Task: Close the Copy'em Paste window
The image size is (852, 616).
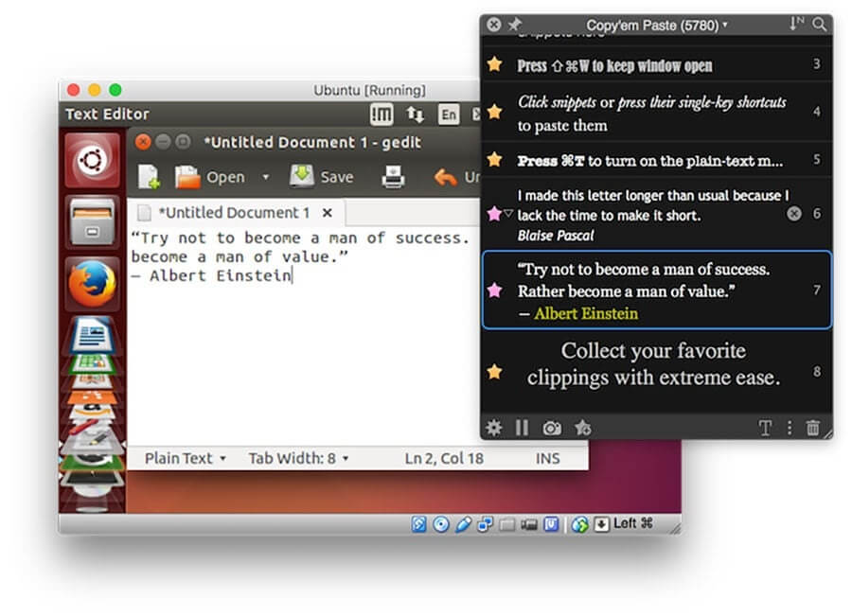Action: pyautogui.click(x=494, y=25)
